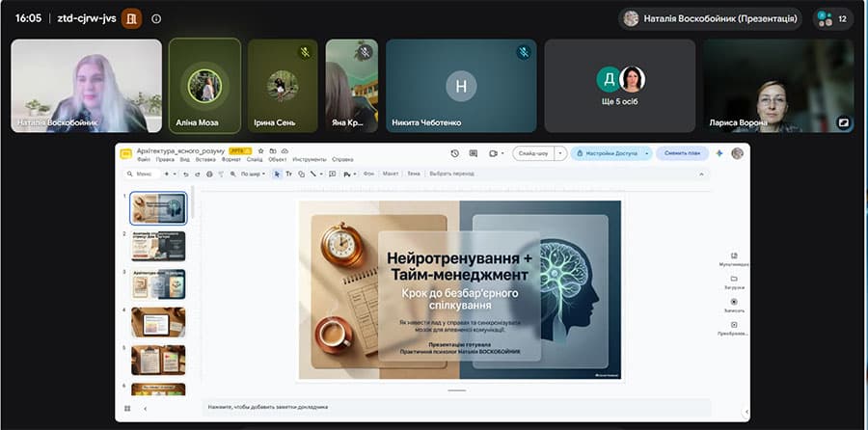Click the zoom magnifier tool
Image resolution: width=868 pixels, height=430 pixels.
tap(233, 174)
